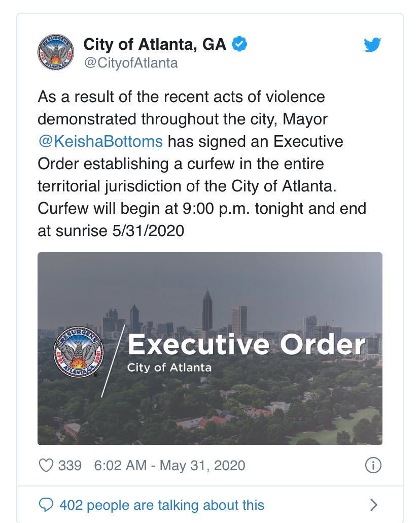Click the "City of Atlanta" caption in the banner
This screenshot has height=523, width=420.
point(169,367)
